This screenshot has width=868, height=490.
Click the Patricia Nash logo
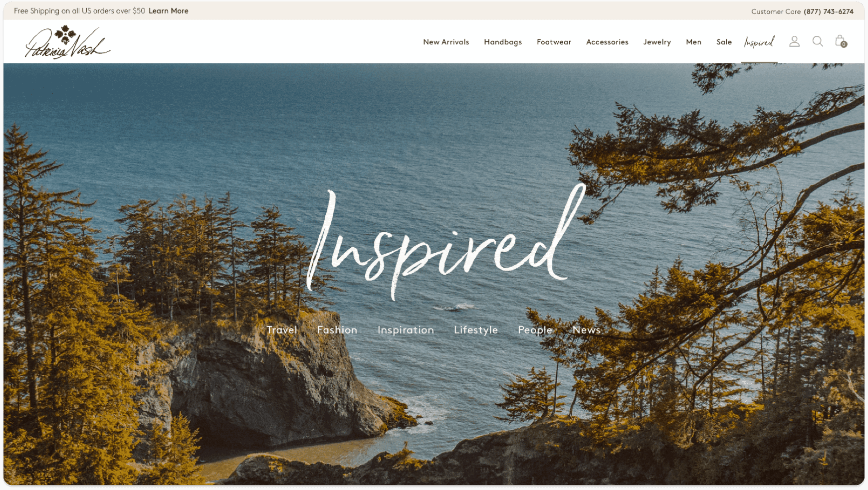pos(68,42)
